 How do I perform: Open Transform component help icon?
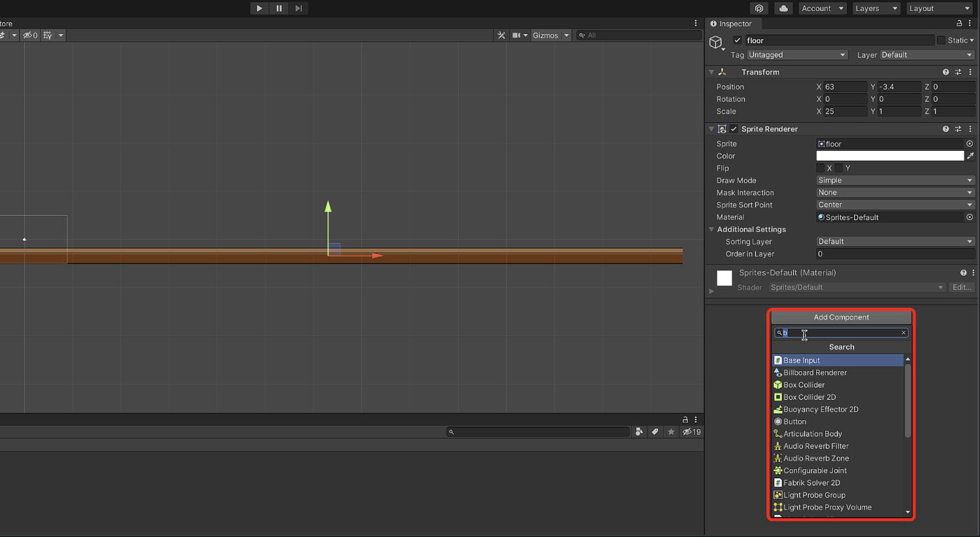tap(945, 73)
